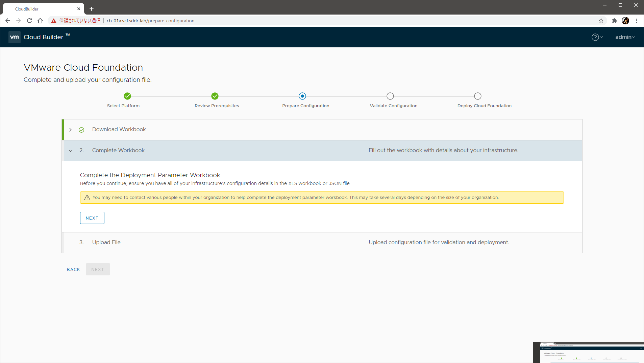Click the browser home icon
The image size is (644, 363).
tap(40, 21)
